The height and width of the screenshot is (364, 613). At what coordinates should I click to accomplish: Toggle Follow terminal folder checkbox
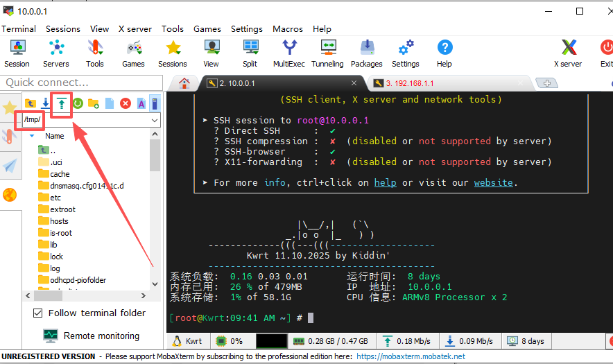(38, 313)
